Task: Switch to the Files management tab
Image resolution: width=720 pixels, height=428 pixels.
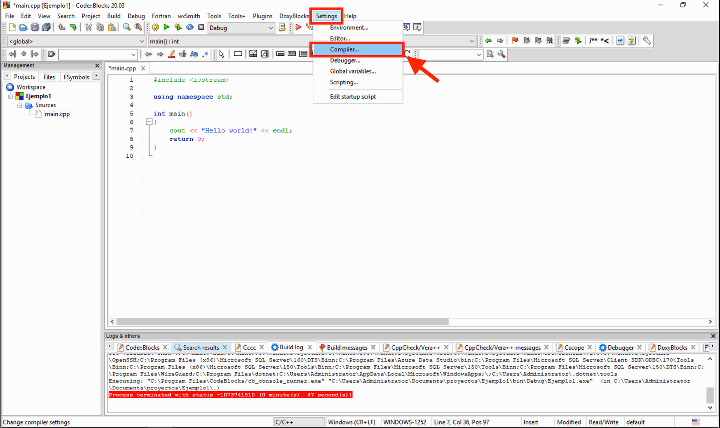Action: click(49, 77)
